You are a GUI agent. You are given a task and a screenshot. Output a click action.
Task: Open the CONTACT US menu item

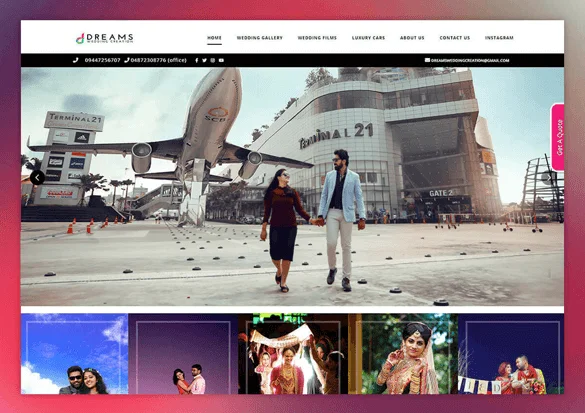(455, 38)
